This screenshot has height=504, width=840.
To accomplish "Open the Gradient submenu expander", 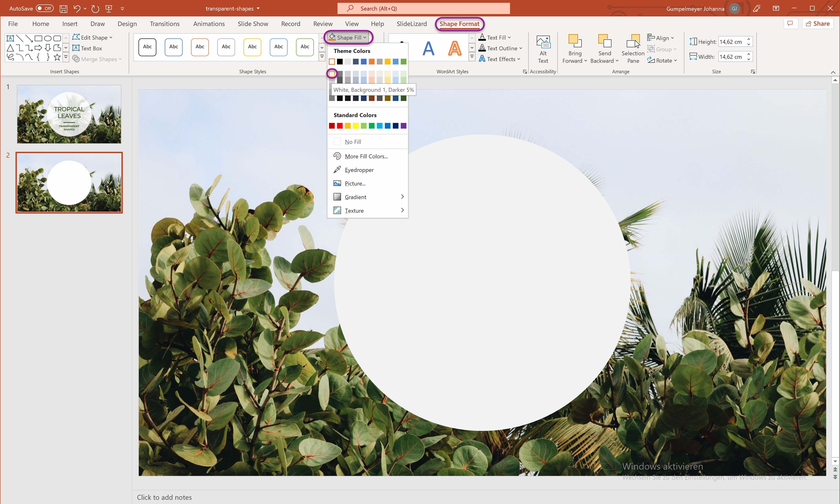I will [x=401, y=196].
